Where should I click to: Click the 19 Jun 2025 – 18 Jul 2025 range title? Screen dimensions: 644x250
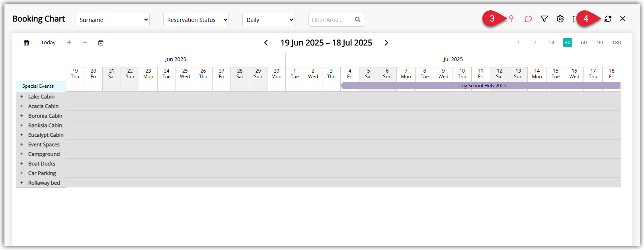click(x=326, y=43)
